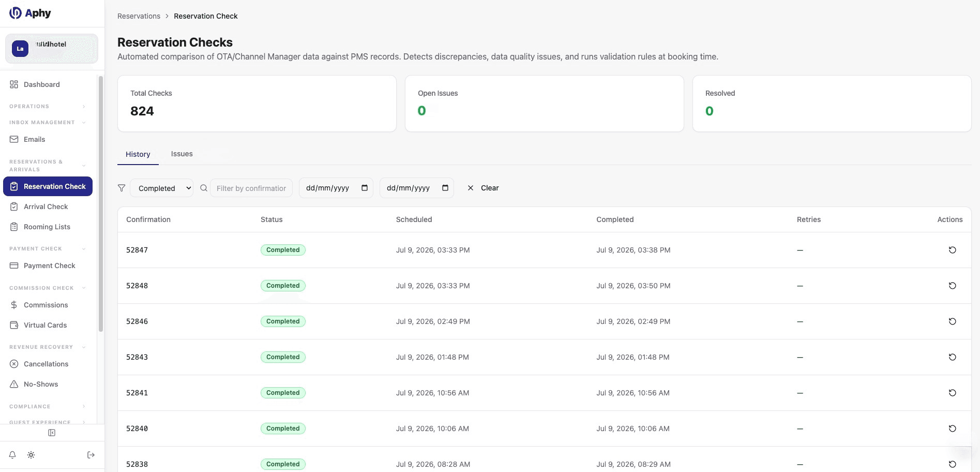Click the Scheduled column header
The width and height of the screenshot is (980, 472).
tap(414, 219)
